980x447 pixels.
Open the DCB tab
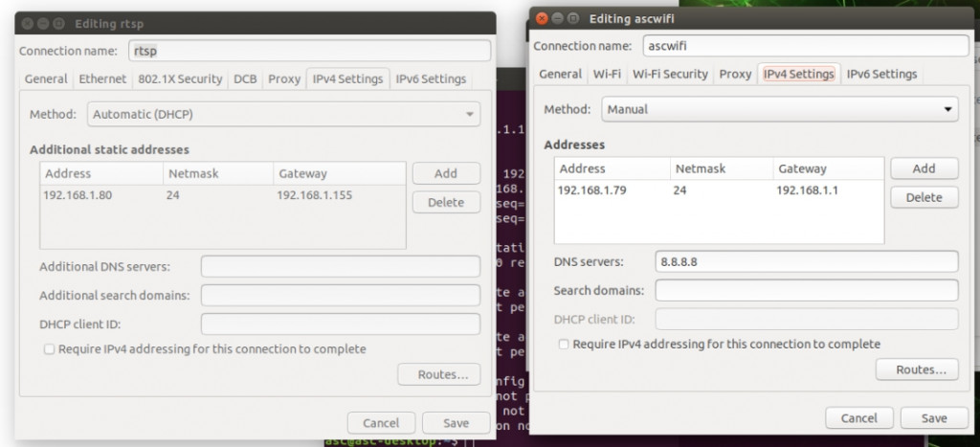click(245, 78)
